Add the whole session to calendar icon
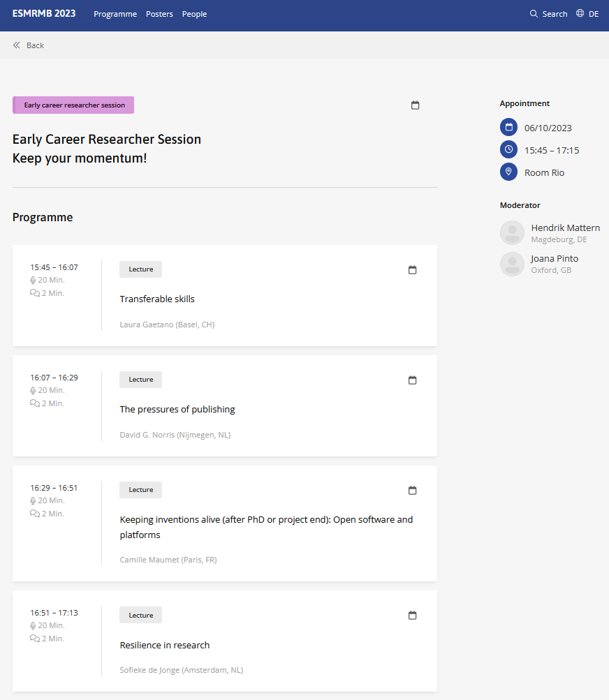The height and width of the screenshot is (700, 609). (415, 105)
